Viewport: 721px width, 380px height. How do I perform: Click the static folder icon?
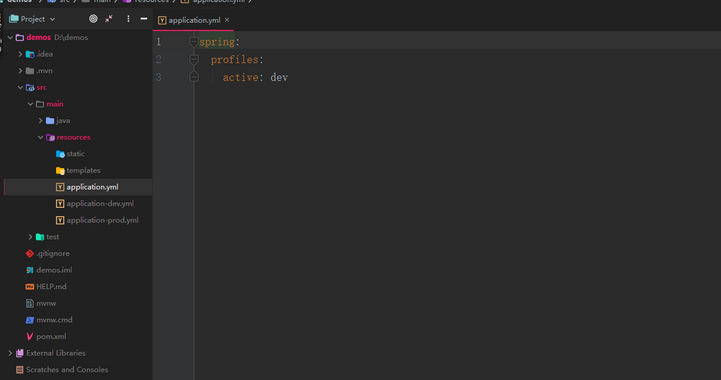click(60, 154)
